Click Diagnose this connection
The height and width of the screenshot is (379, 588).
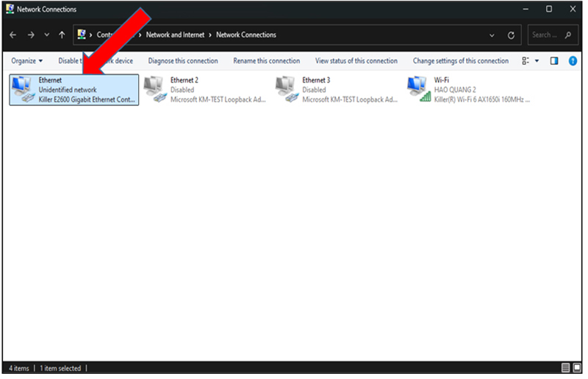coord(183,61)
